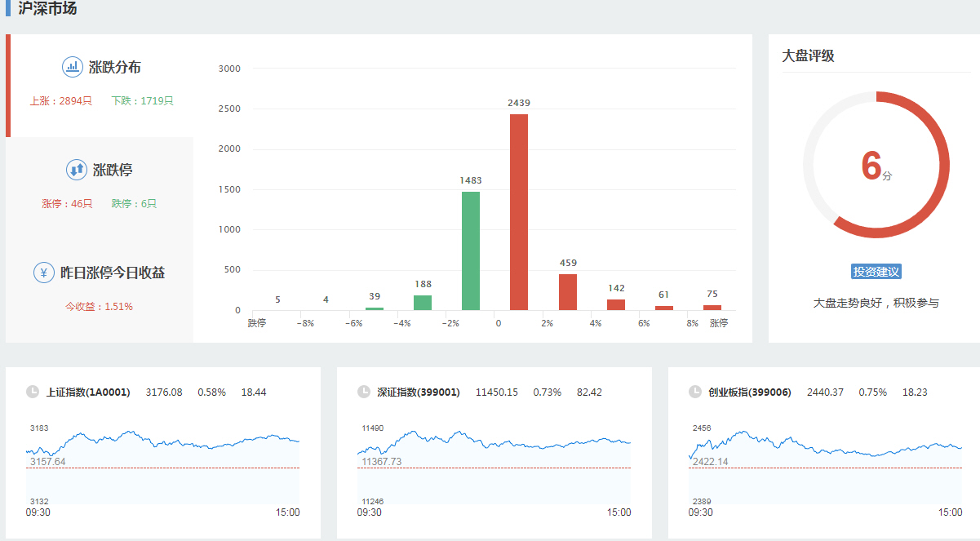This screenshot has width=980, height=541.
Task: Click the 6分 rating ring gauge
Action: 876,165
